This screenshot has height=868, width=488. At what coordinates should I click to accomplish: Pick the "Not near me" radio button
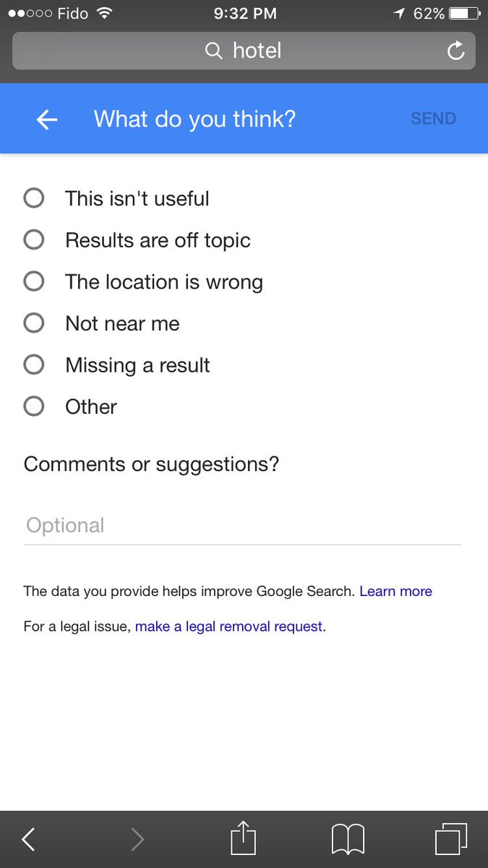pyautogui.click(x=34, y=323)
